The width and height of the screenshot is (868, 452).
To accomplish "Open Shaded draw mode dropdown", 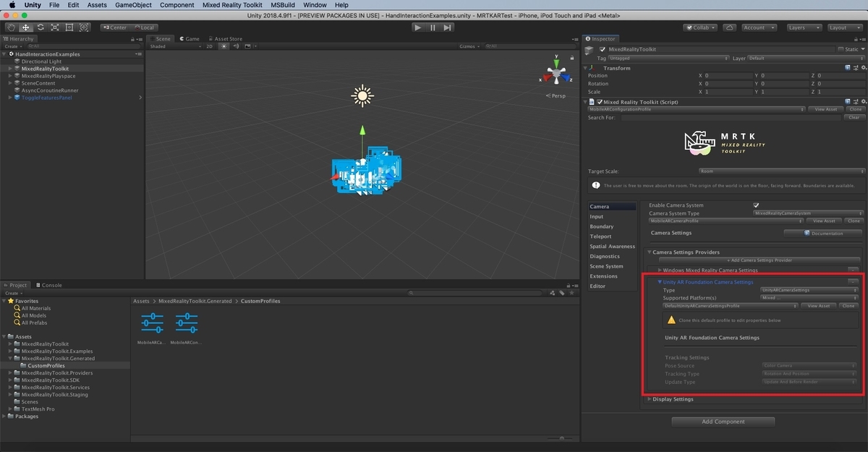I will point(174,46).
